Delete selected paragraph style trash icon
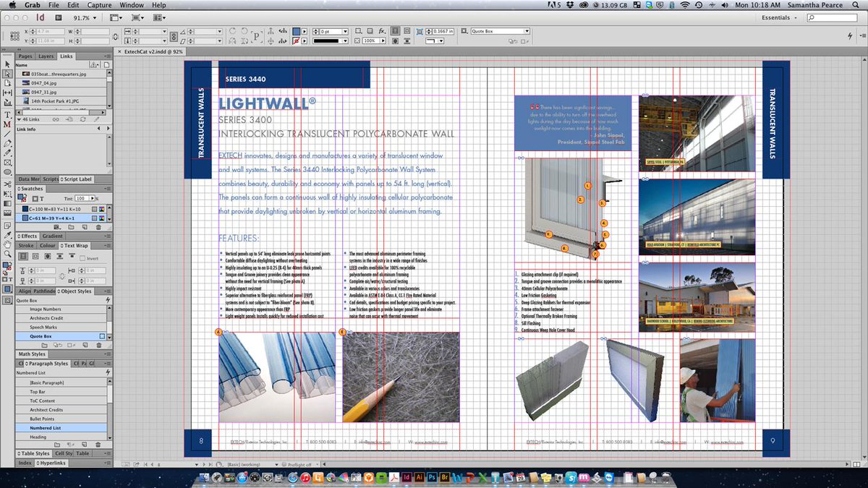868x488 pixels. coord(99,445)
